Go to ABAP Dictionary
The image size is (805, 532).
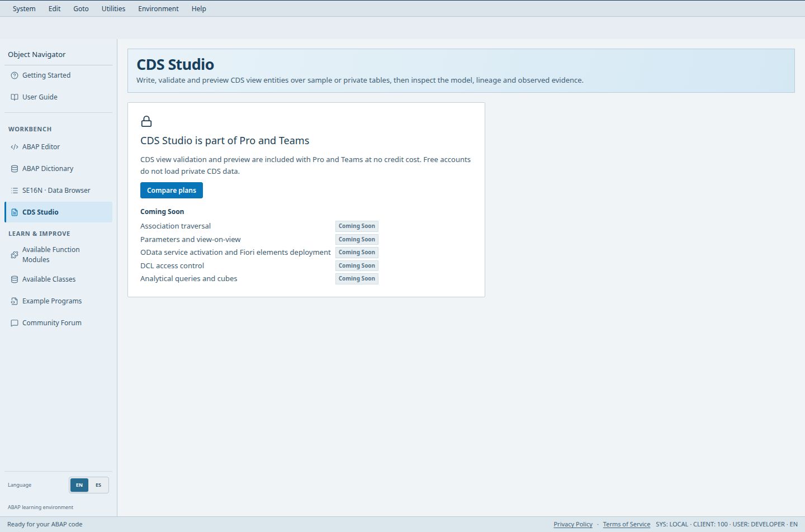(x=59, y=169)
